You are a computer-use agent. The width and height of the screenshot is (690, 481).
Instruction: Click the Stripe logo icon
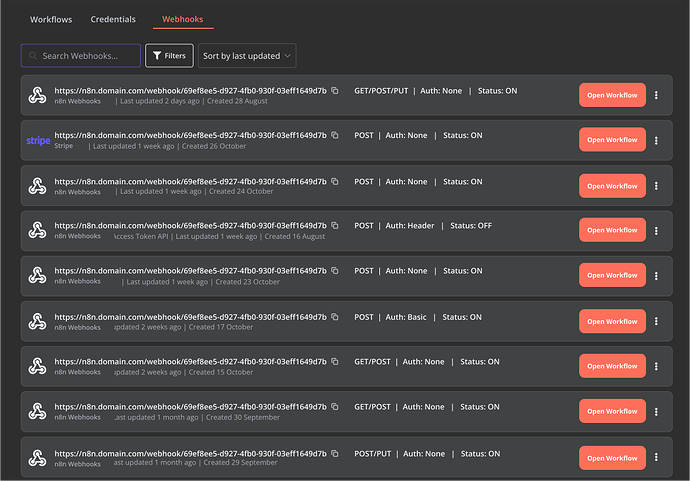pyautogui.click(x=38, y=140)
